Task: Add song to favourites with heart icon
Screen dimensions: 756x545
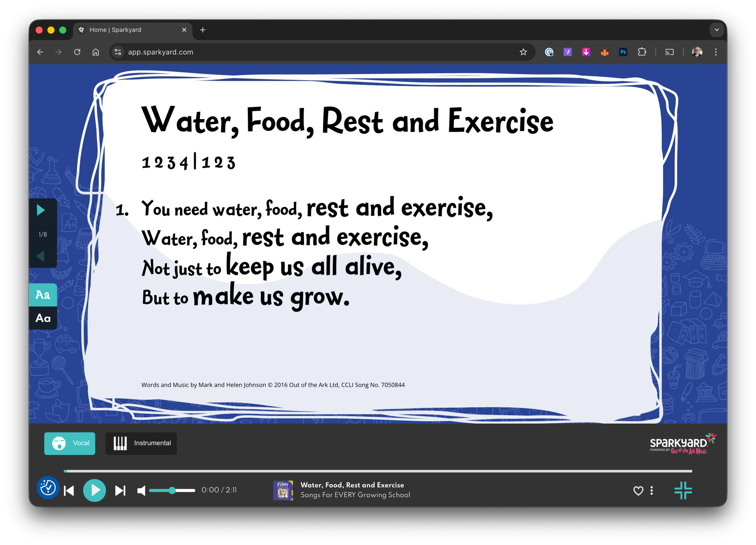Action: click(638, 490)
